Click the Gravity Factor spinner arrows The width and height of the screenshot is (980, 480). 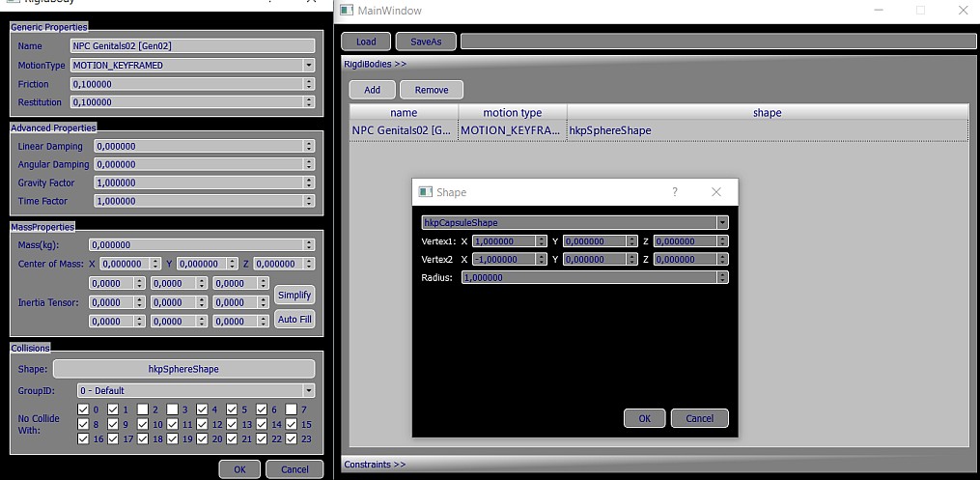click(x=308, y=183)
